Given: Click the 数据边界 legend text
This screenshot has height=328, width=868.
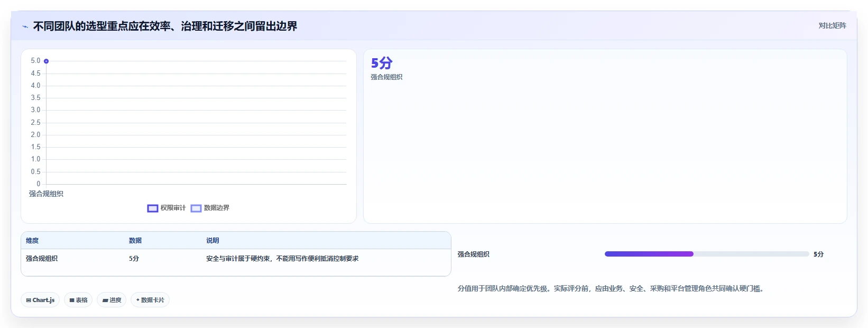Looking at the screenshot, I should point(217,208).
